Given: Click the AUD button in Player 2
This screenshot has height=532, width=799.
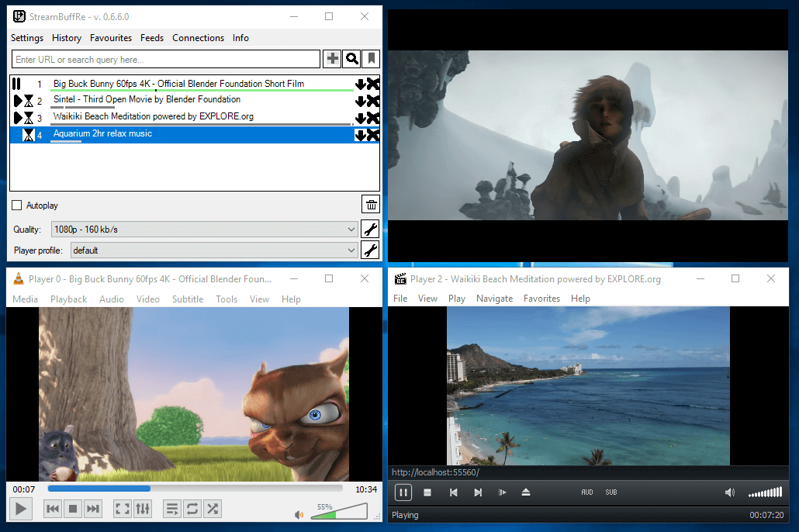Looking at the screenshot, I should tap(587, 492).
